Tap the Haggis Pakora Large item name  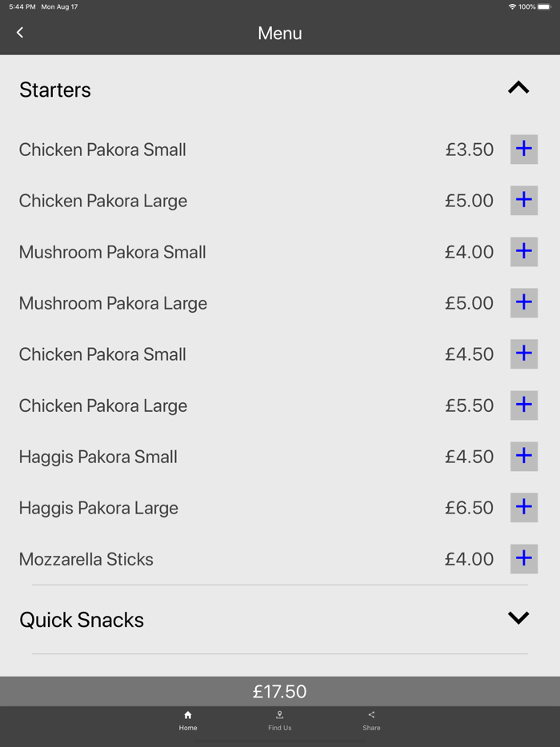coord(98,508)
